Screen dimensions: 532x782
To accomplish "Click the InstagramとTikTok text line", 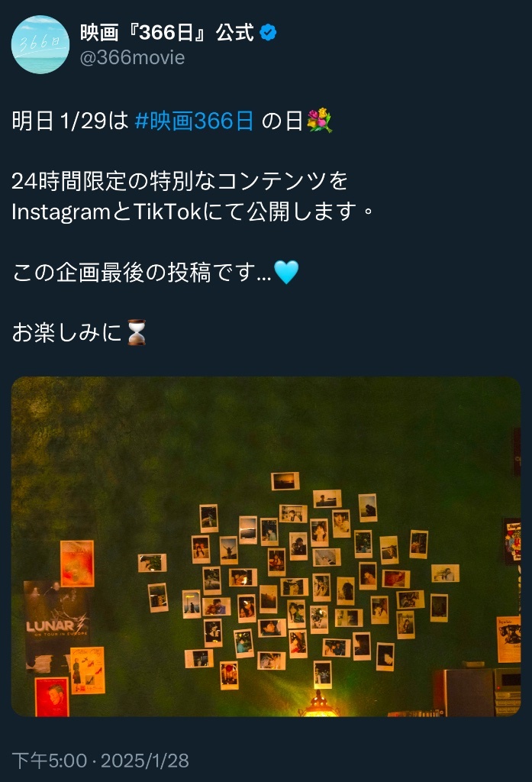I will 192,212.
